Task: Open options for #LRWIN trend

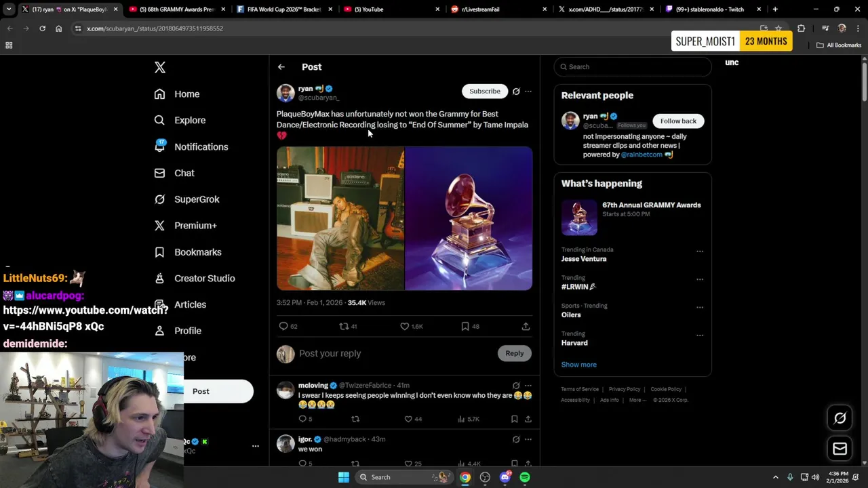Action: coord(700,279)
